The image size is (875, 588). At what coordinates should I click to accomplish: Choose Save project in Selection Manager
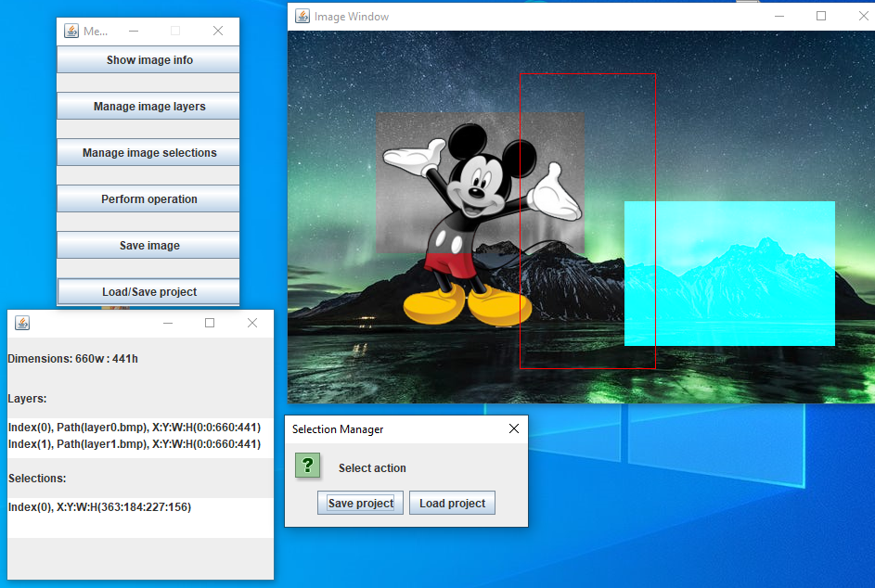[x=361, y=504]
